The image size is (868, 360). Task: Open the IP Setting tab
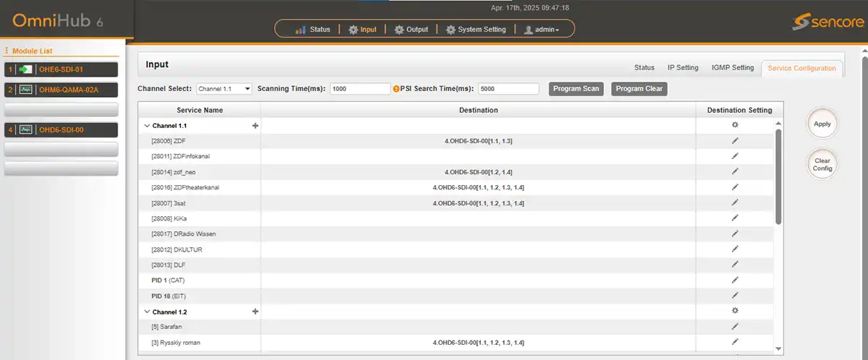coord(683,68)
